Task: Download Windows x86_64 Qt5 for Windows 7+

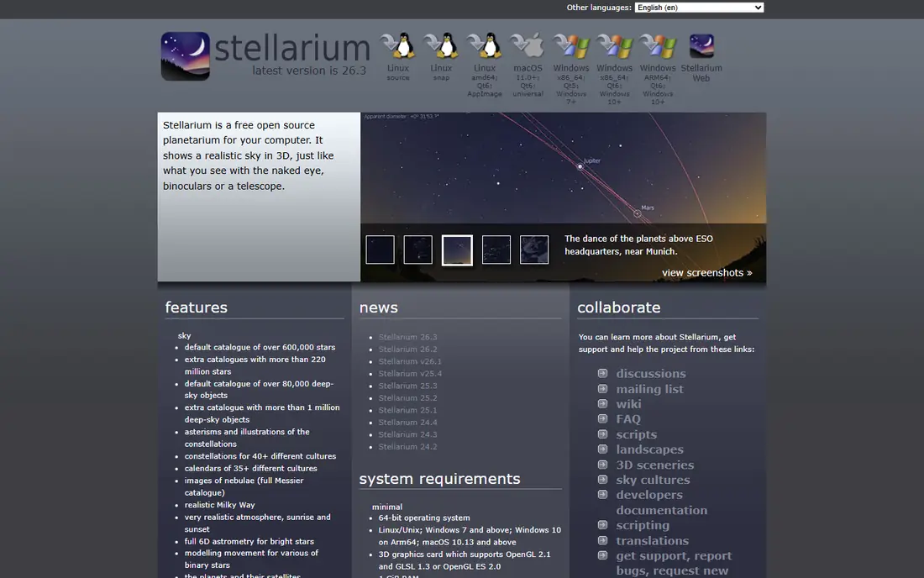Action: tap(571, 68)
